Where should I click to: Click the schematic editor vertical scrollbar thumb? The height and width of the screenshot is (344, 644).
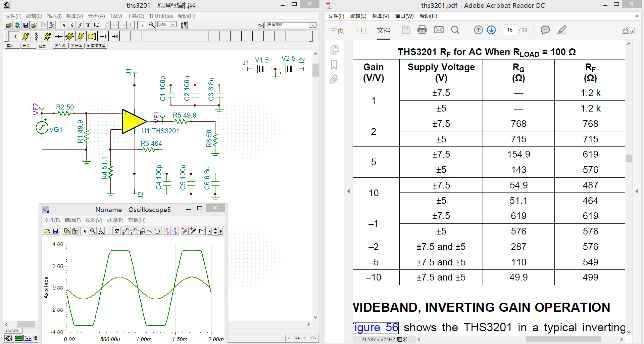point(315,71)
